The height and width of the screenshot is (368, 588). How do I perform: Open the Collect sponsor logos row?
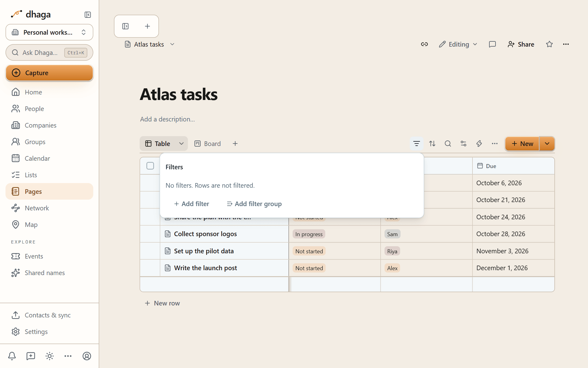coord(205,234)
